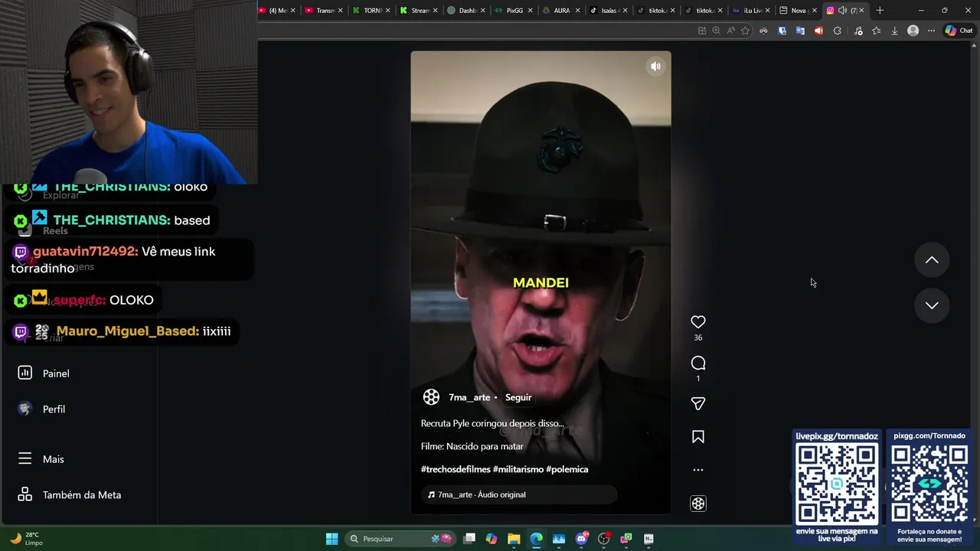Image resolution: width=980 pixels, height=551 pixels.
Task: Open Copilot app from taskbar
Action: tap(491, 539)
